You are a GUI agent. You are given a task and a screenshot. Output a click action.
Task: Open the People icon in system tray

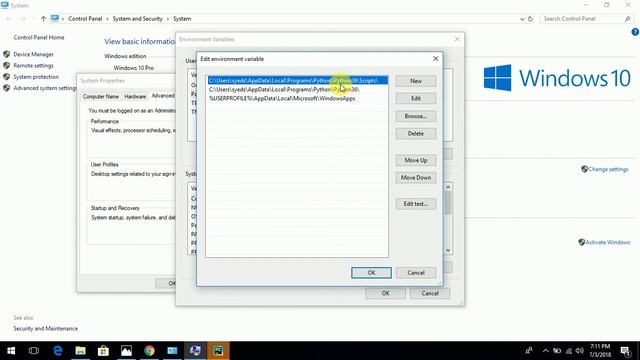[529, 351]
